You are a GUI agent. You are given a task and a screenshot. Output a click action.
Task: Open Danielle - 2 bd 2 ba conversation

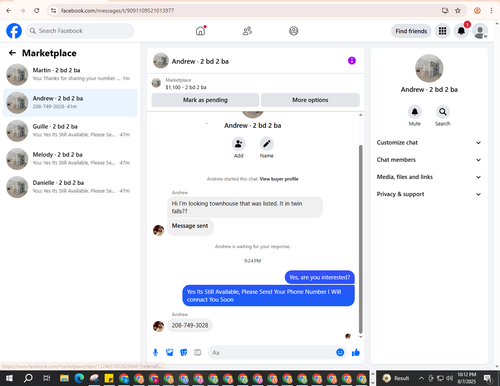70,187
